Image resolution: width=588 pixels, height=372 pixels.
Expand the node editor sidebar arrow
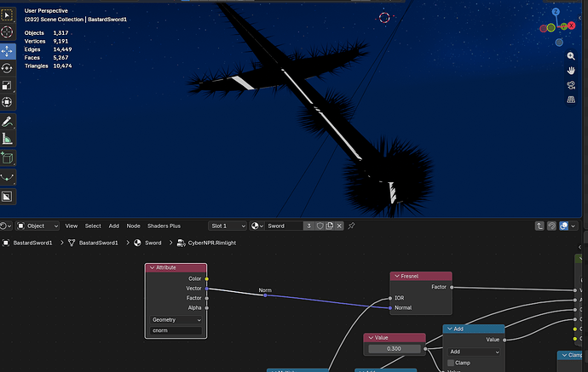click(x=579, y=247)
